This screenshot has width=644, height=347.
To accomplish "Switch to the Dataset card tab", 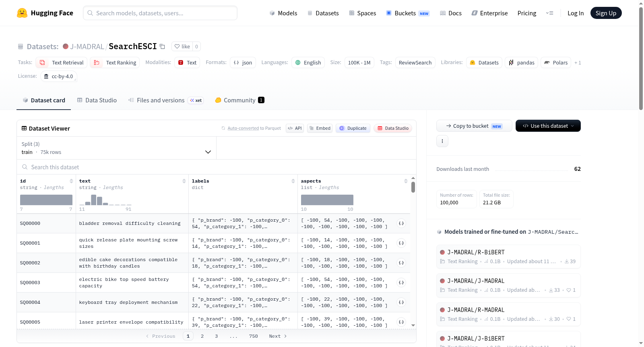I will 43,100.
